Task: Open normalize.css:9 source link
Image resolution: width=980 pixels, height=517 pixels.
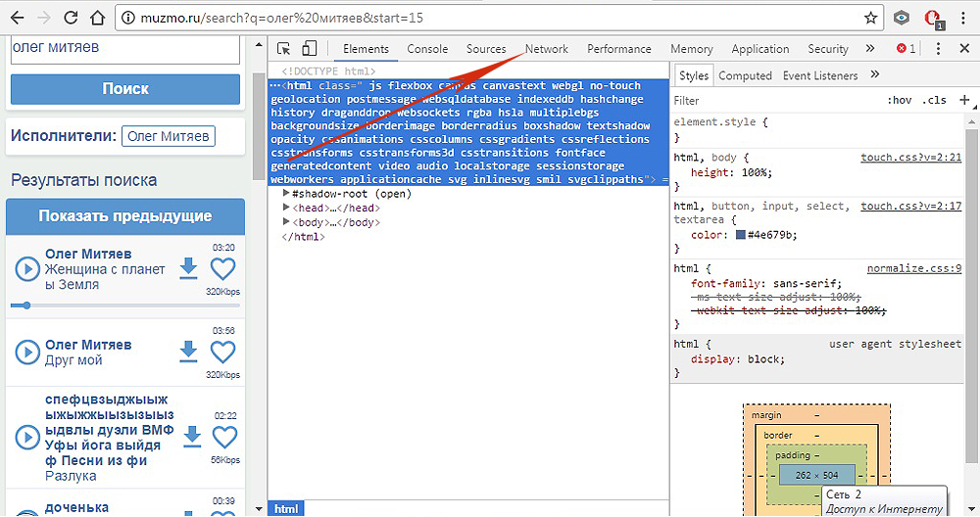Action: [913, 268]
